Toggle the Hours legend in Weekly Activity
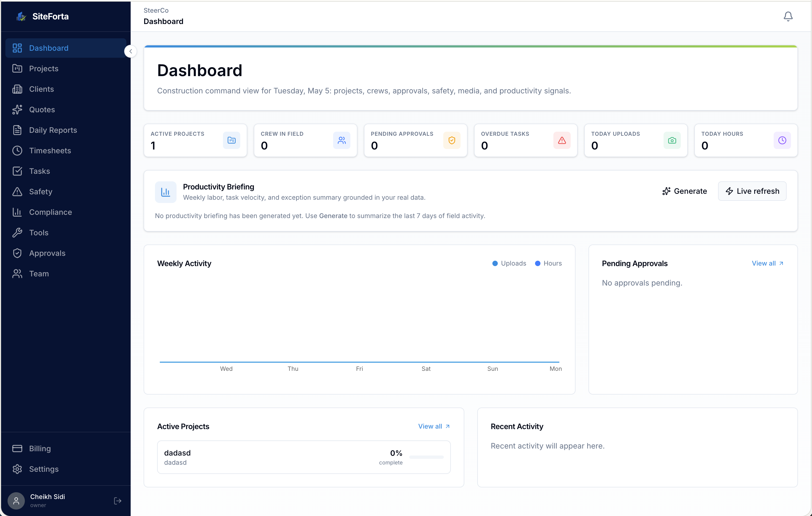This screenshot has width=812, height=516. coord(548,263)
